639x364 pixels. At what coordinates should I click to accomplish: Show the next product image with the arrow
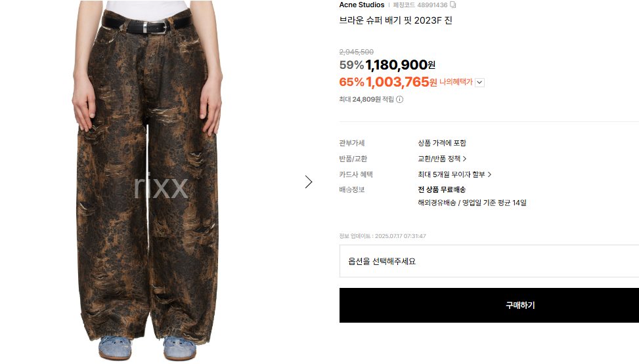tap(309, 182)
